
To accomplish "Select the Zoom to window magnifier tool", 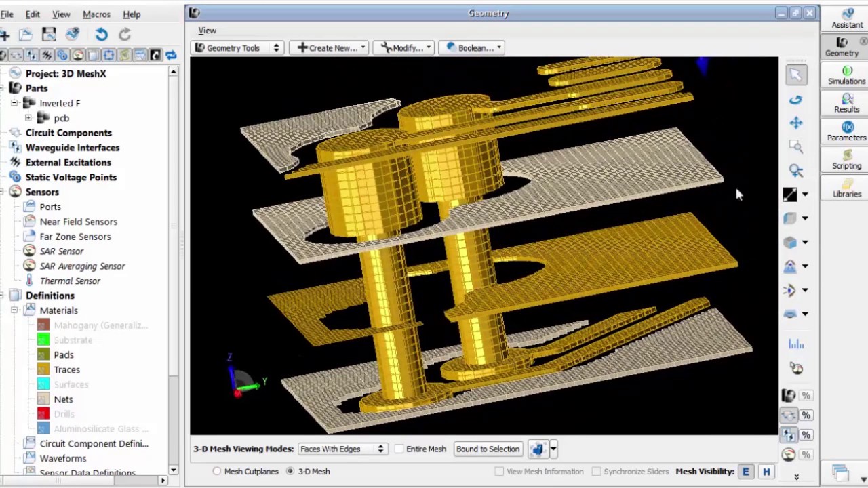I will click(x=796, y=146).
